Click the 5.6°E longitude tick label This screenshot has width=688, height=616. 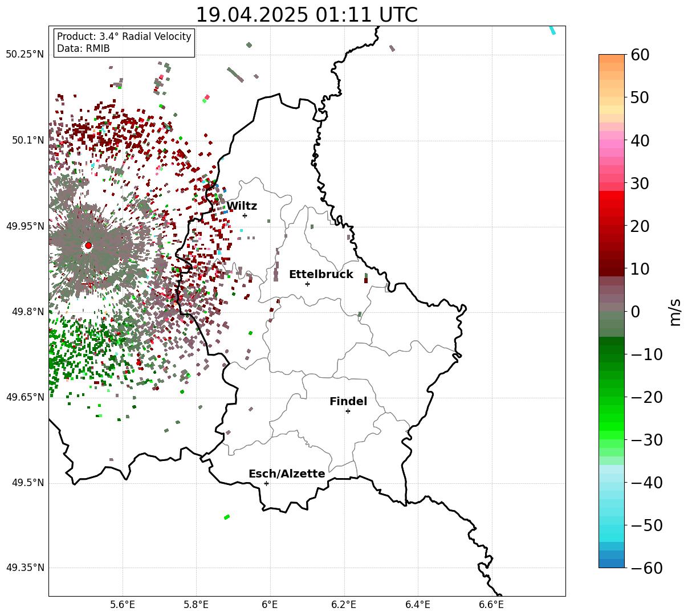(x=123, y=605)
